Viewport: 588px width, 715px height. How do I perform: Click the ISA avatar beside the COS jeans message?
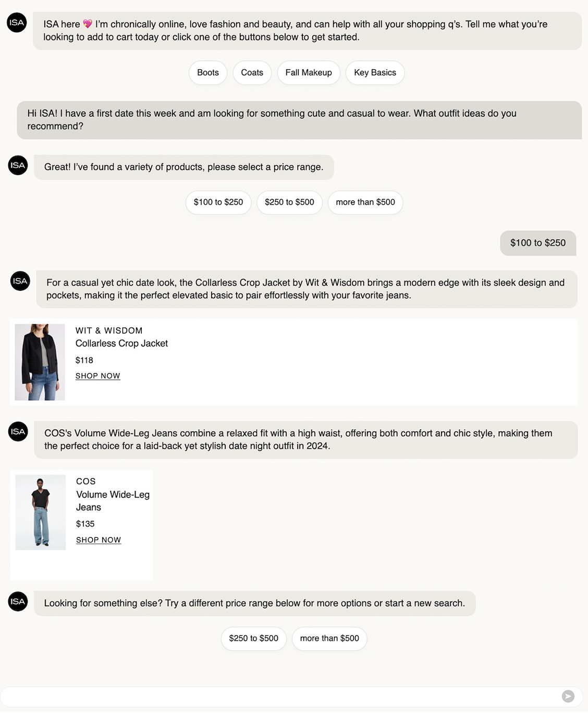point(17,432)
